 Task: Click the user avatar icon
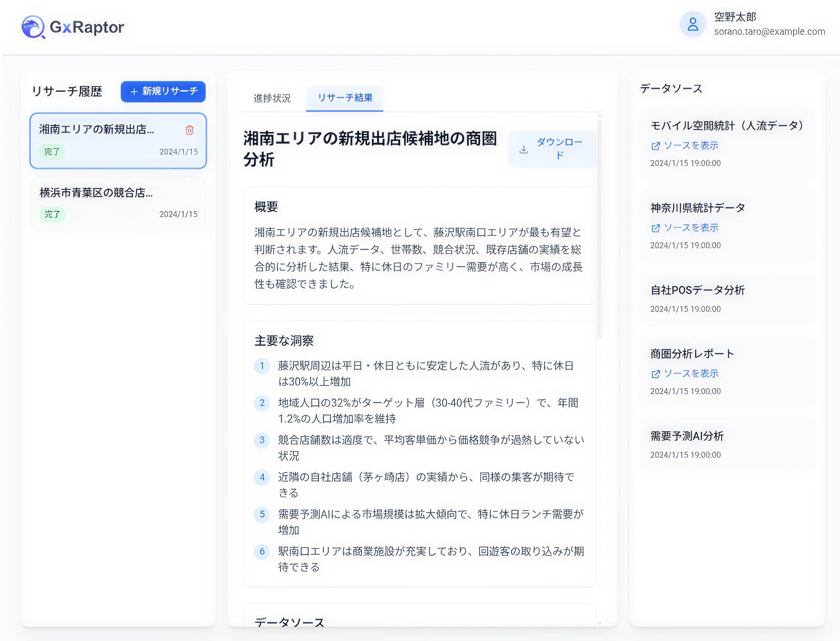692,24
